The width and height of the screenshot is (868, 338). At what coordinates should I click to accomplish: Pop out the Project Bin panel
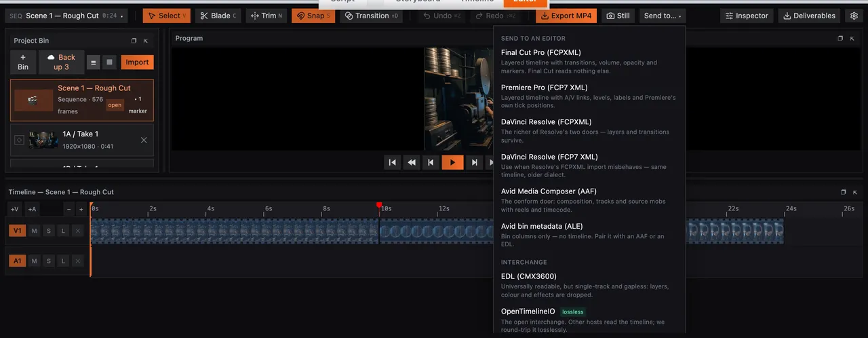pos(134,41)
